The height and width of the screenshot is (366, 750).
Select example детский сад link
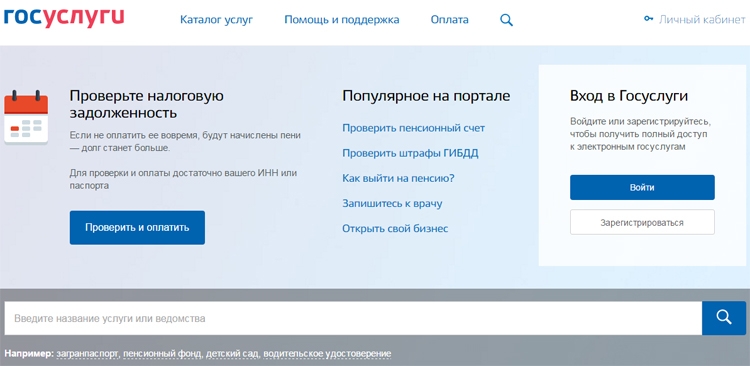[233, 354]
